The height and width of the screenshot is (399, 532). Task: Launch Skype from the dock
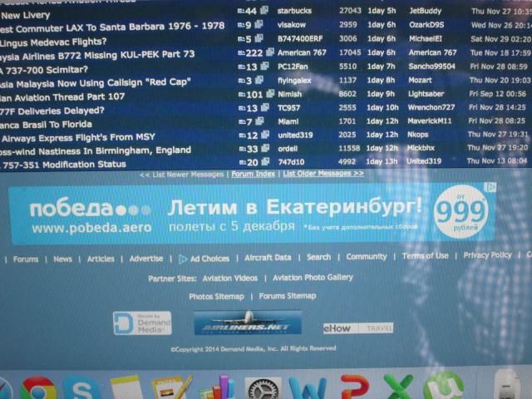81,388
